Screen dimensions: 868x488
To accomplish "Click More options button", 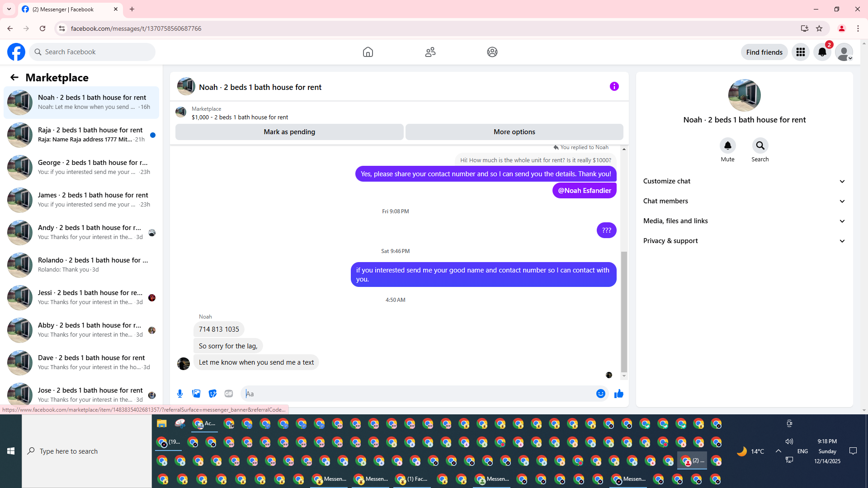I will 514,132.
